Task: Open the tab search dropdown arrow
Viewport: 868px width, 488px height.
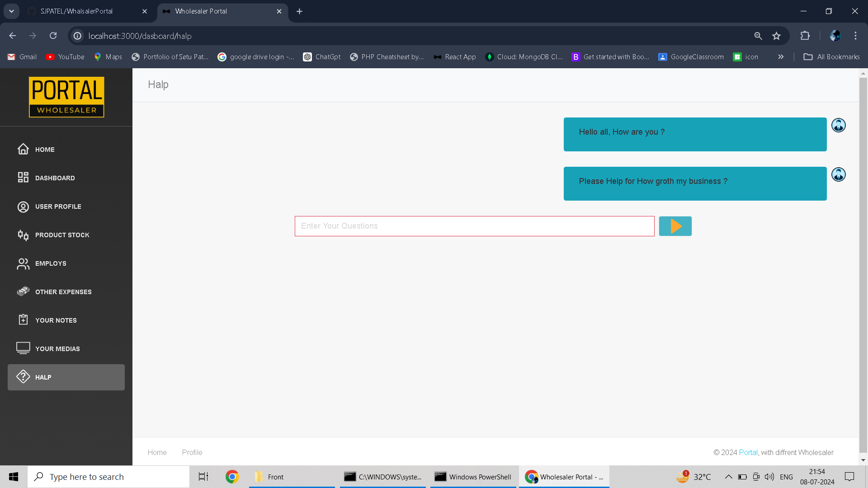Action: [x=11, y=11]
